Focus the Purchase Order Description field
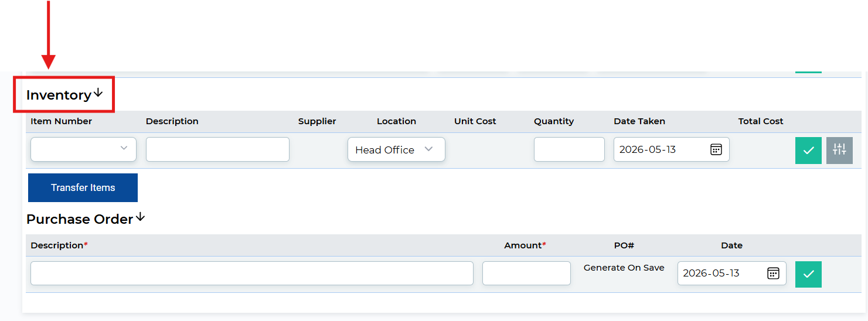 click(252, 273)
